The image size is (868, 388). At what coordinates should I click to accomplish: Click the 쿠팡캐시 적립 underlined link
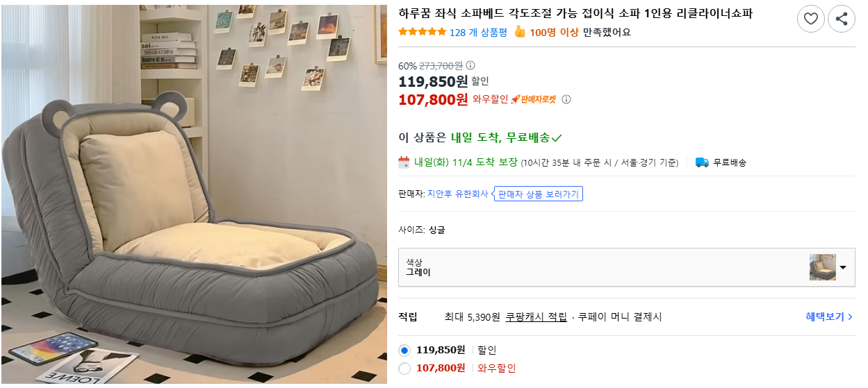(x=536, y=317)
